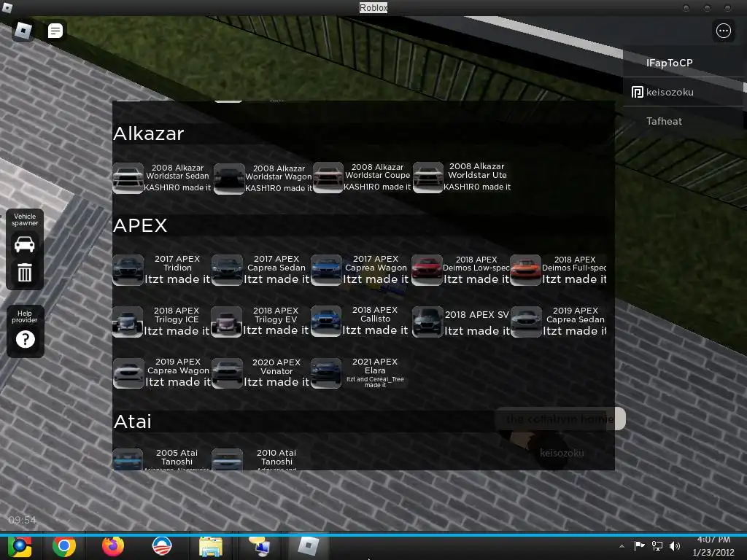Click the '2018 APEX Callisto' label text

375,314
